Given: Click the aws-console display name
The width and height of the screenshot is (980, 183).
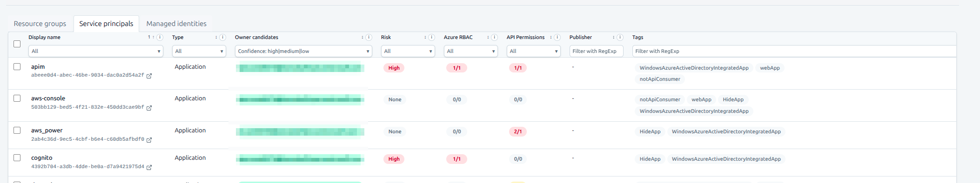Looking at the screenshot, I should 48,98.
